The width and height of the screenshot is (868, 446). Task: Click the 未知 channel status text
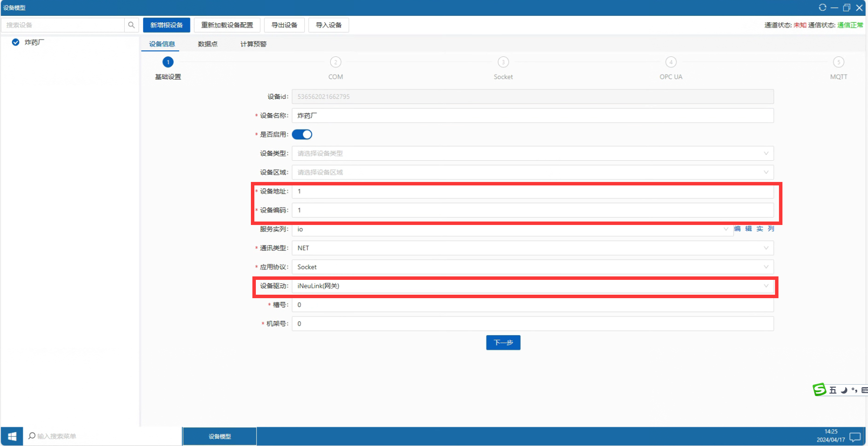[x=800, y=25]
